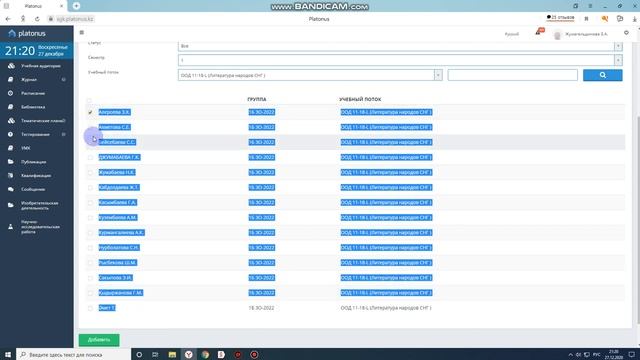Screen dimensions: 640x360
Task: Open the Русский language selector
Action: tap(511, 34)
